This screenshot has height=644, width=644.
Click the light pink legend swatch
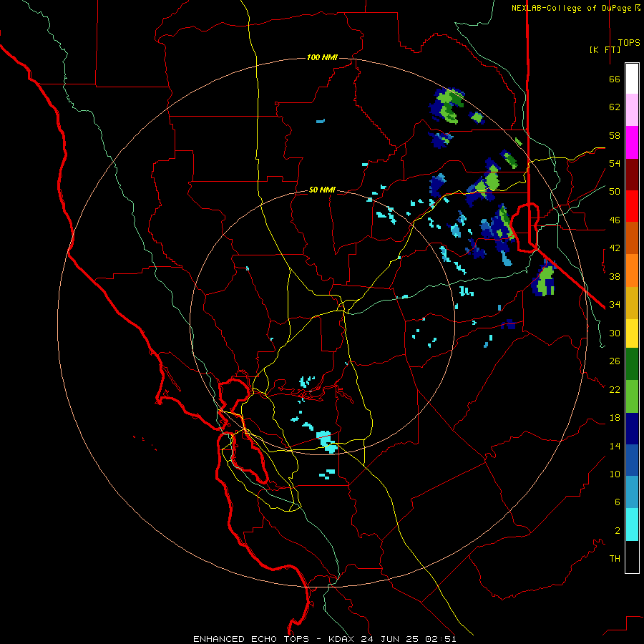coord(632,109)
